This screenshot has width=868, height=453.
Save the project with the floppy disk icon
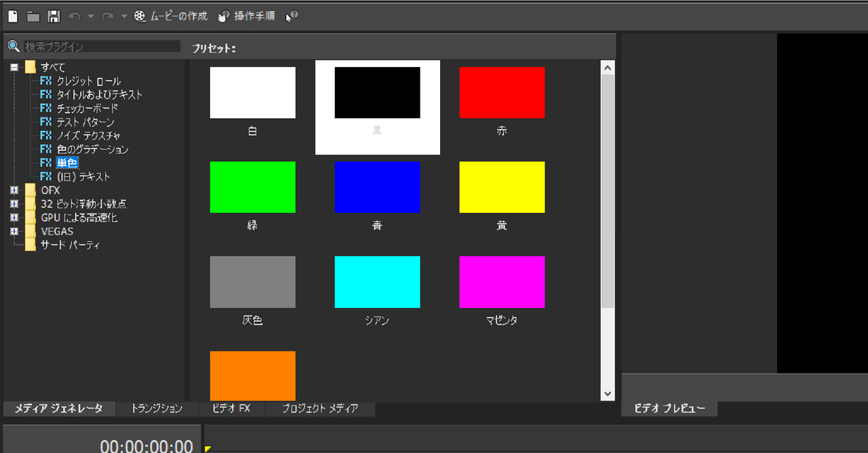pos(54,16)
